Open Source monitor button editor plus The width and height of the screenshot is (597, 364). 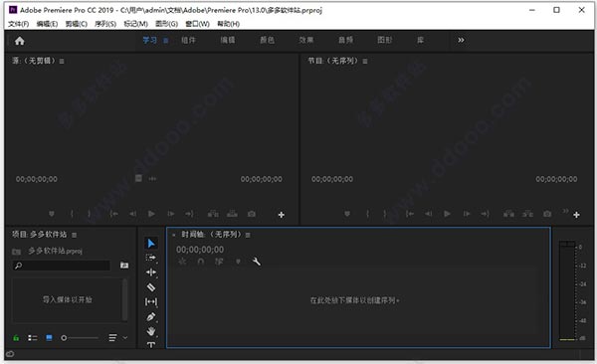click(281, 215)
